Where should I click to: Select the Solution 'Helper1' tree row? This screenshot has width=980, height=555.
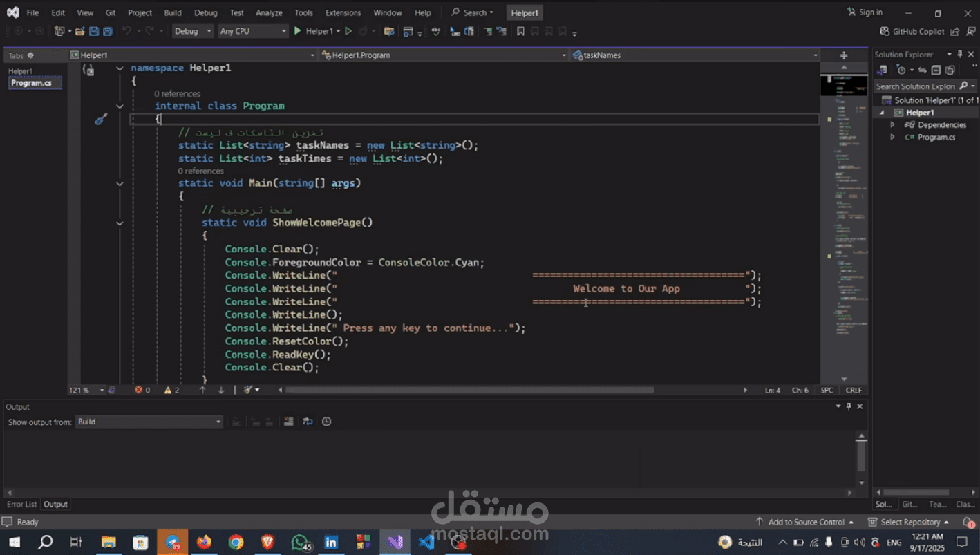930,100
